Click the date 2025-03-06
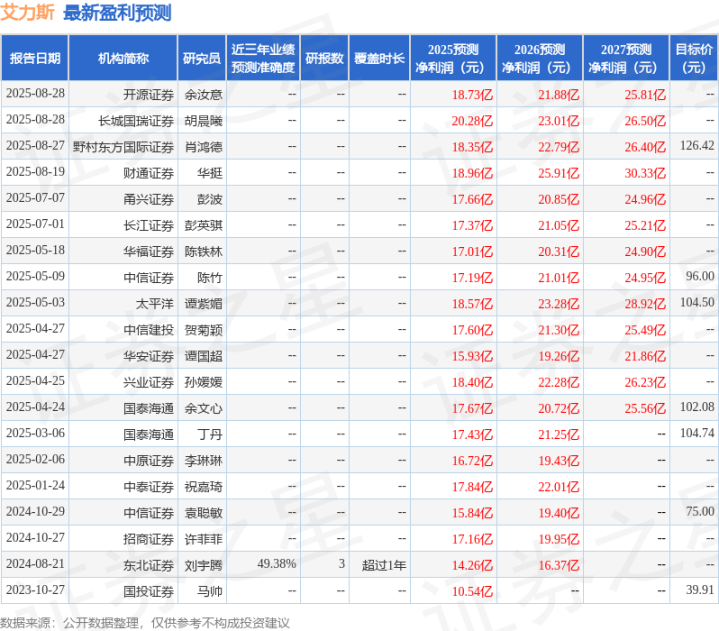719x631 pixels. [35, 433]
